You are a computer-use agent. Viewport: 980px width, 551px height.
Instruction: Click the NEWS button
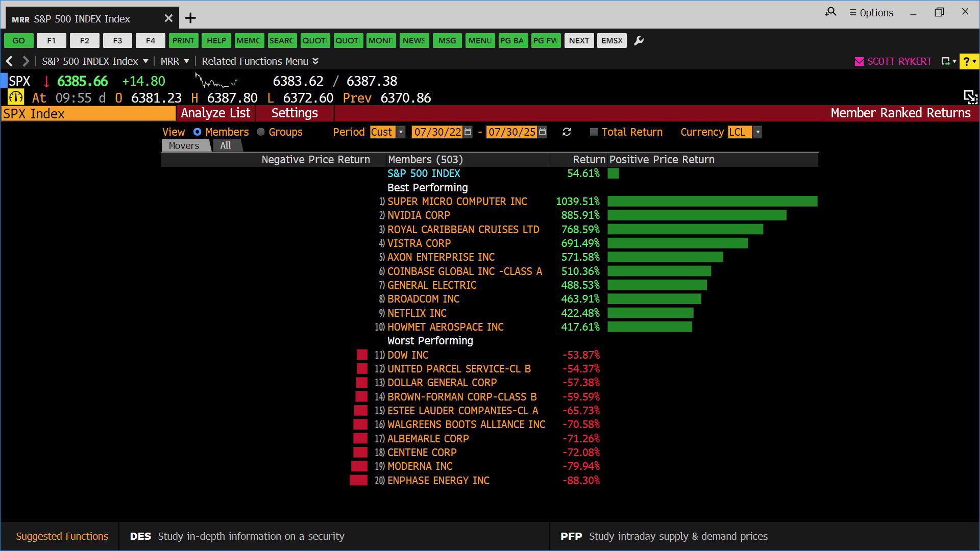[x=414, y=41]
